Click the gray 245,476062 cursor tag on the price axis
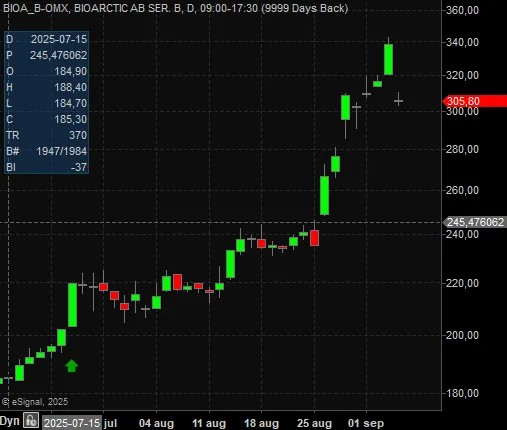The height and width of the screenshot is (430, 507). click(475, 222)
